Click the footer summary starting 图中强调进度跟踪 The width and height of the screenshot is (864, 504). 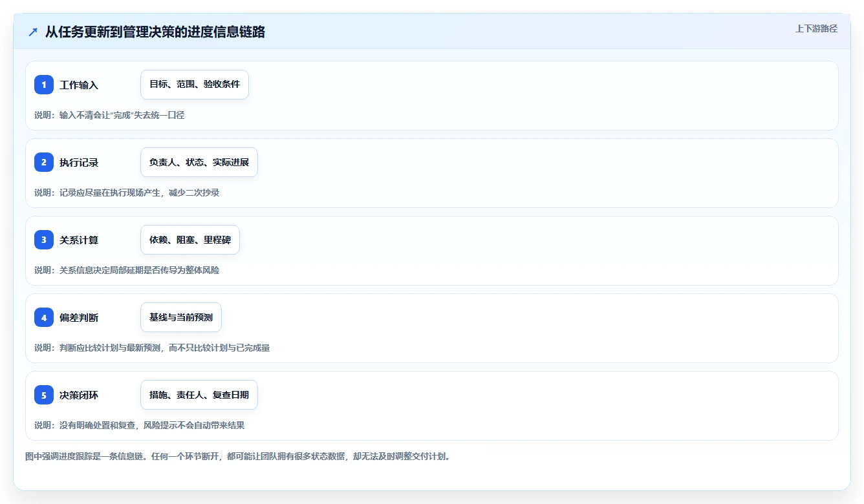click(237, 456)
